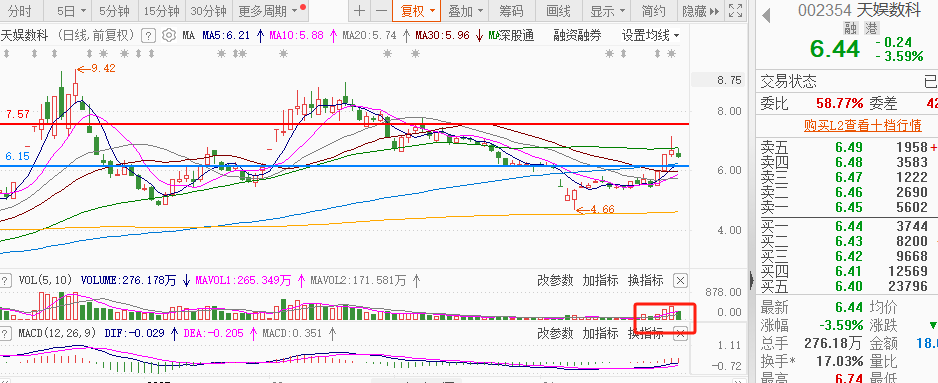Screen dimensions: 938x383
Task: Click the 委比 58.77% value
Action: tap(840, 103)
